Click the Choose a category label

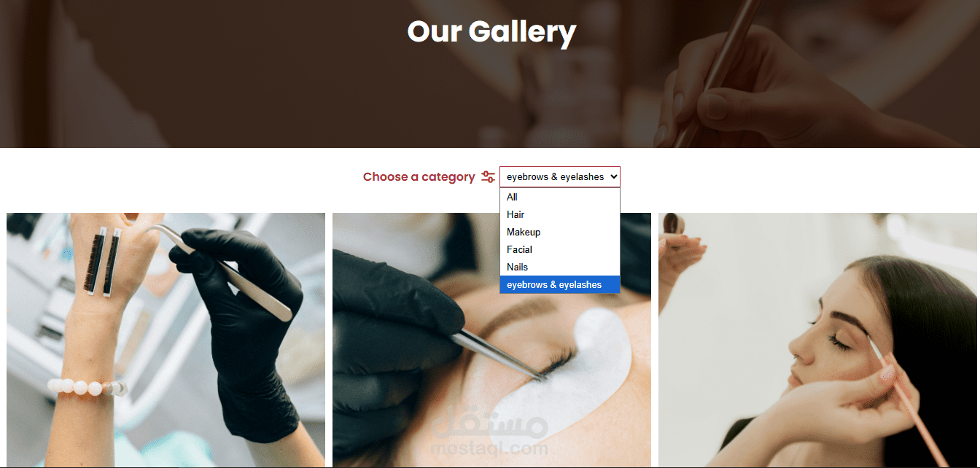tap(419, 177)
